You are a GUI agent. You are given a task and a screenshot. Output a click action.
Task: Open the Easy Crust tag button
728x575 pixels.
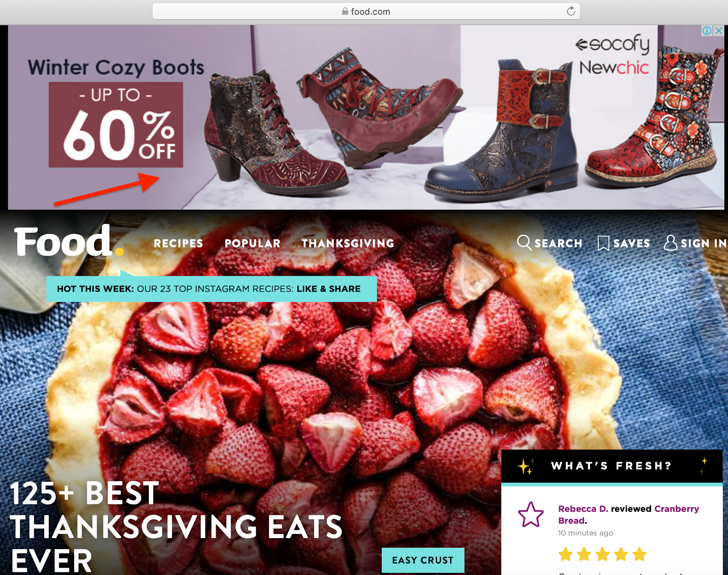tap(423, 560)
